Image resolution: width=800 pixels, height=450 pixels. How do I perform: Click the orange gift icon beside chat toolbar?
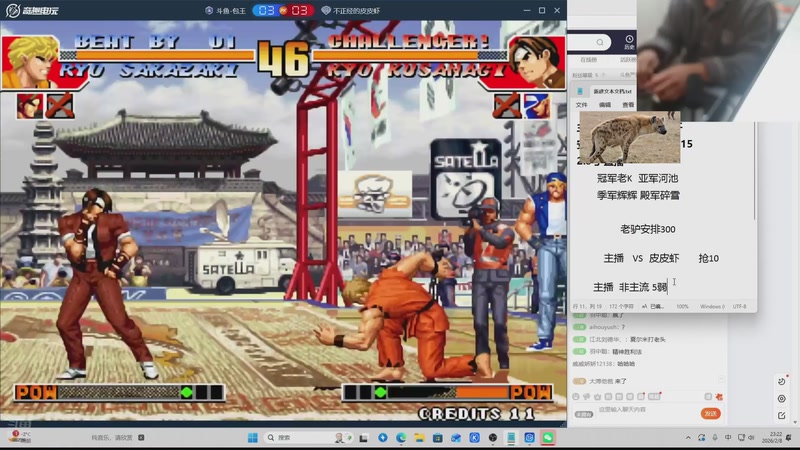pyautogui.click(x=719, y=396)
